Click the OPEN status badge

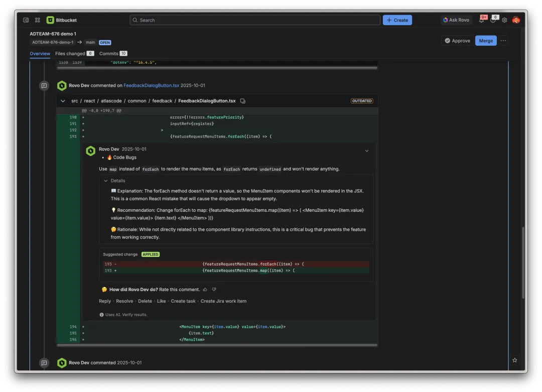point(105,43)
